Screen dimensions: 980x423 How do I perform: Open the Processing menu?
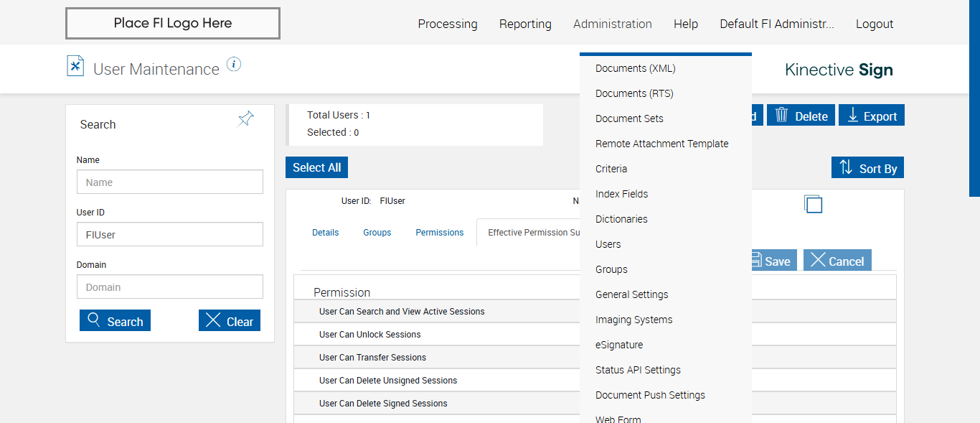(447, 24)
